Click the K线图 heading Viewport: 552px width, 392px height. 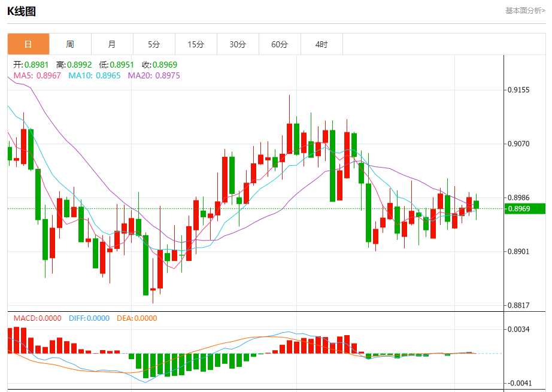point(22,11)
